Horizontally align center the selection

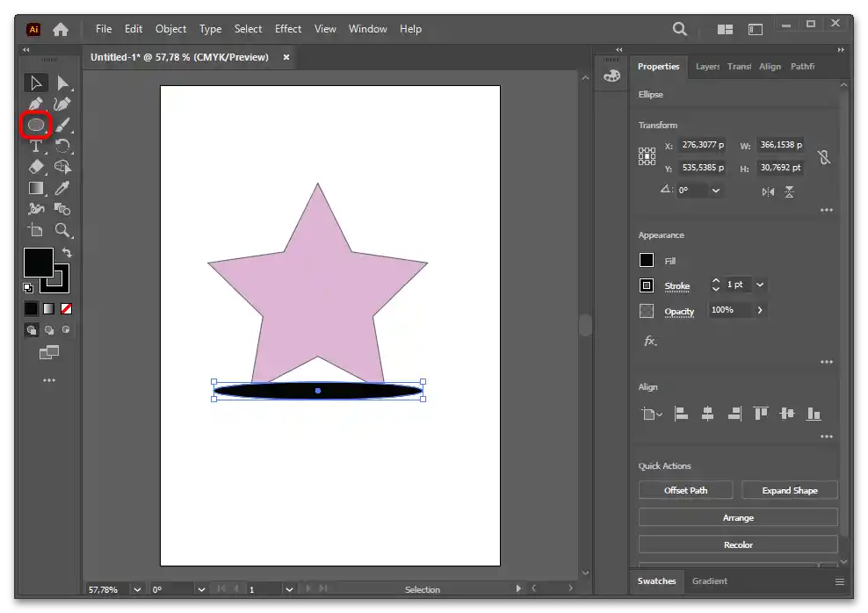tap(707, 414)
